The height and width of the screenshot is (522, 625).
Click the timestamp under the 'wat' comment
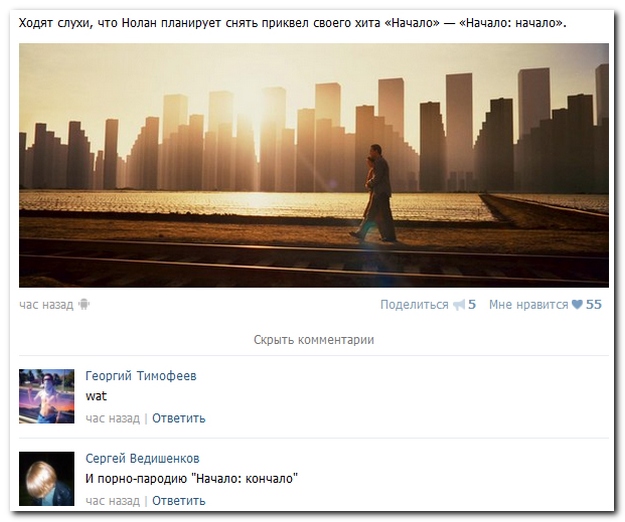(x=112, y=418)
